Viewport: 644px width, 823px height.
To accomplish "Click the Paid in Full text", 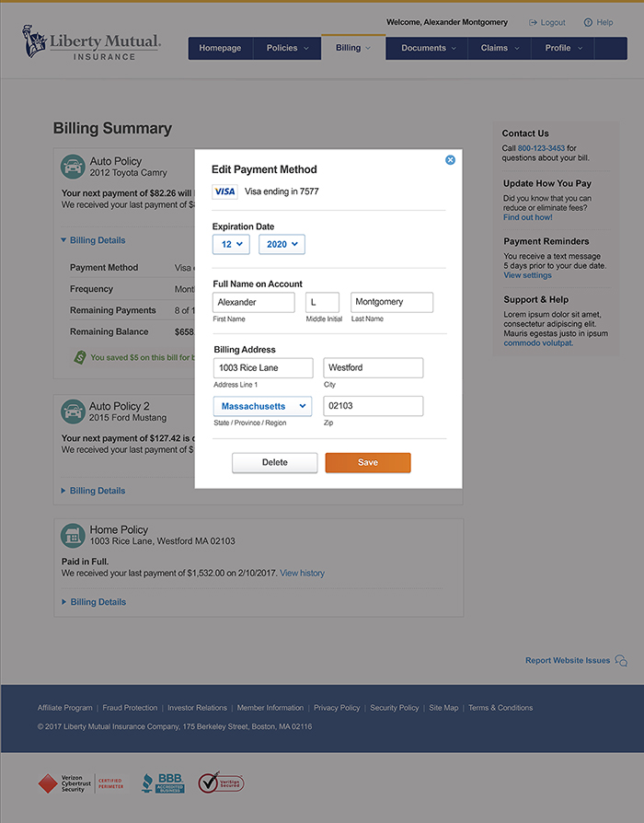I will [x=85, y=562].
